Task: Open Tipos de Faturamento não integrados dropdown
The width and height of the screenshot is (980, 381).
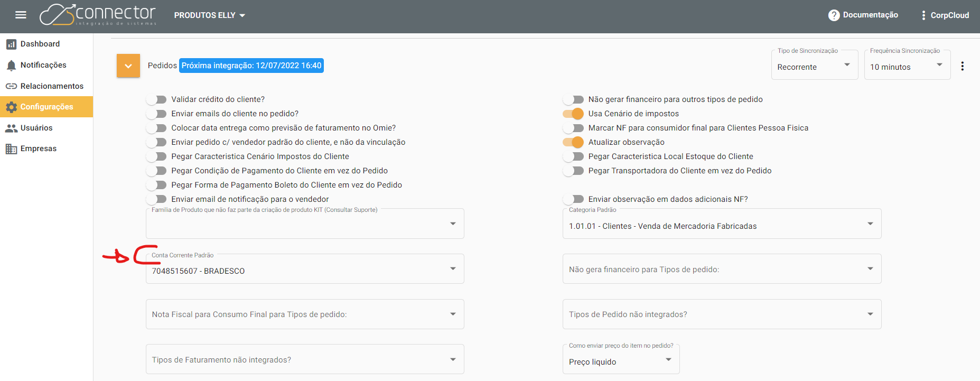Action: (305, 359)
